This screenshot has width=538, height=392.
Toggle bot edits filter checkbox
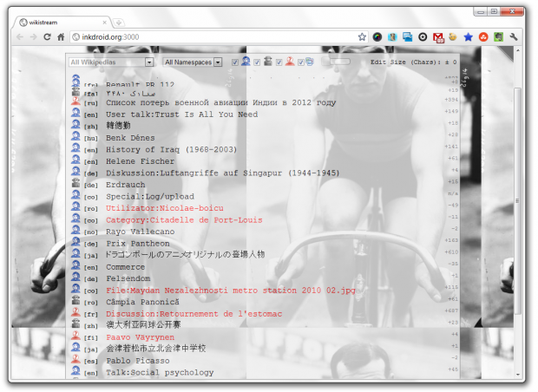pyautogui.click(x=257, y=62)
